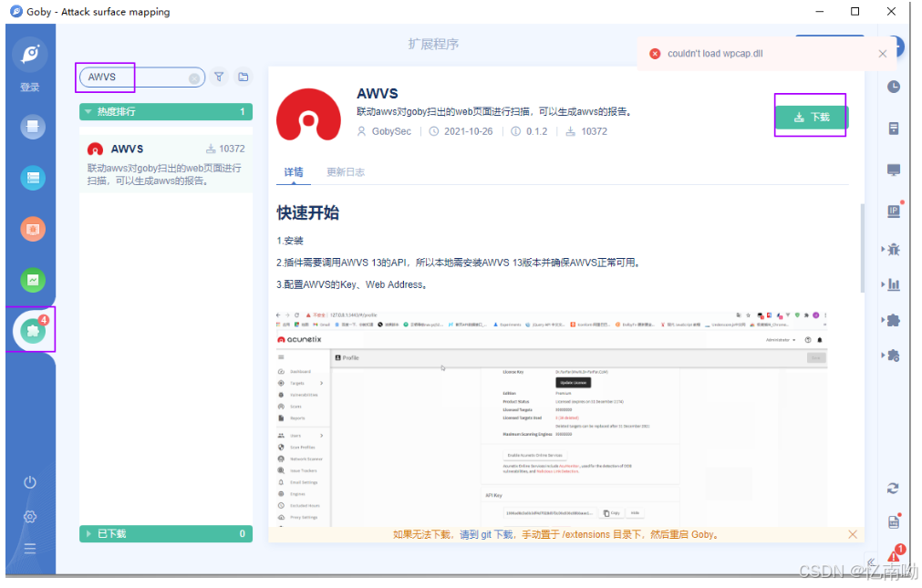Click the refresh arrows icon on right bar
This screenshot has width=922, height=588.
point(893,489)
